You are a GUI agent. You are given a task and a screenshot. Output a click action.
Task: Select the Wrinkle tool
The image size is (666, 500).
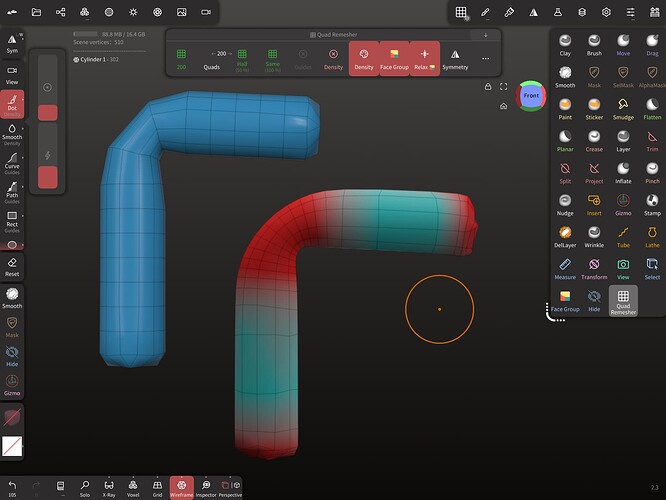[x=594, y=237]
